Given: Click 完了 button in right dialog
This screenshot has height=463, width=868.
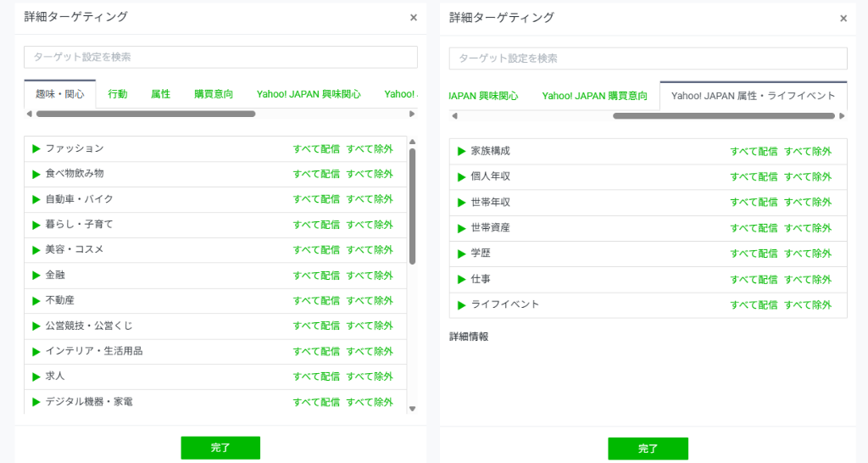Looking at the screenshot, I should coord(648,449).
